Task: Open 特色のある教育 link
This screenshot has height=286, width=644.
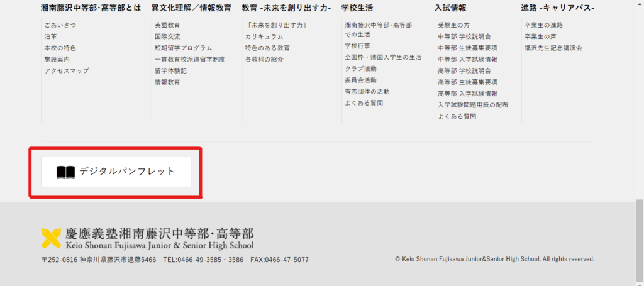Action: (x=267, y=48)
